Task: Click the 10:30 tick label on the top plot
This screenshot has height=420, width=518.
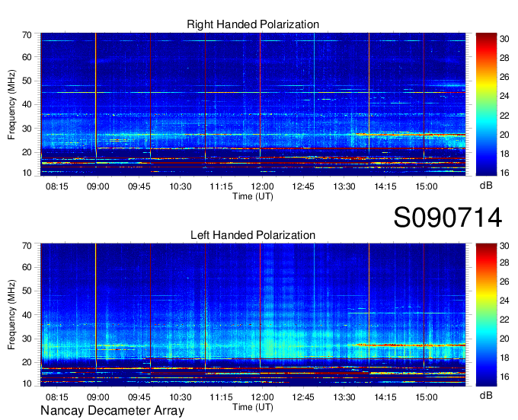Action: [181, 186]
